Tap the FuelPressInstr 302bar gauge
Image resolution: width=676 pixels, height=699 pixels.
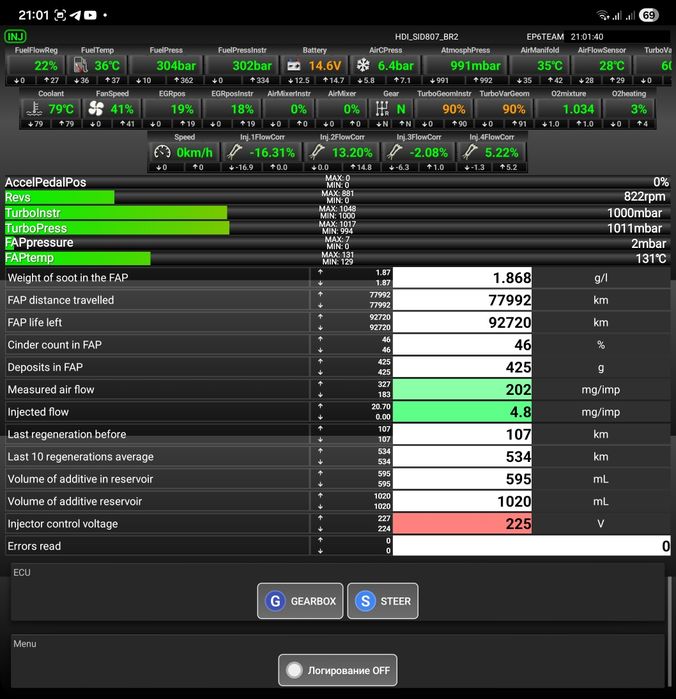242,66
